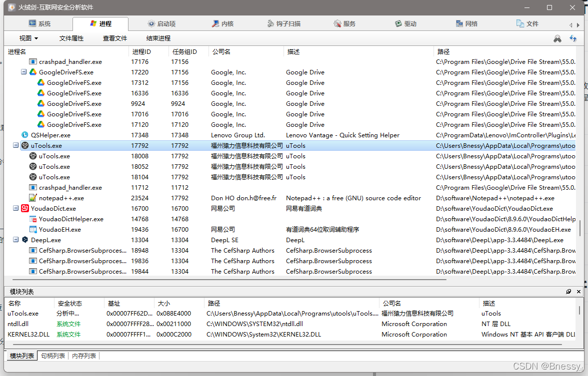Click the Google Drive icon of GoogleDriveFS.exe 17220
Image resolution: width=588 pixels, height=376 pixels.
tap(33, 72)
